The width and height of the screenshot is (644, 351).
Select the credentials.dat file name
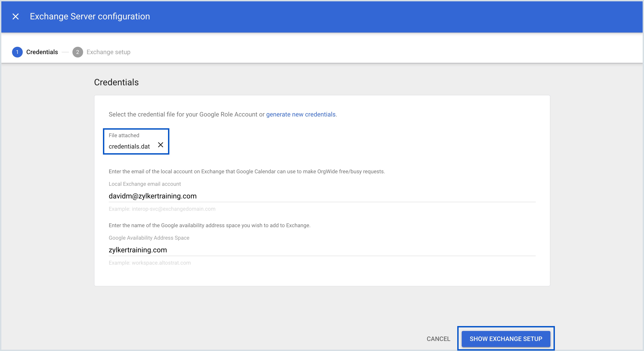(129, 146)
